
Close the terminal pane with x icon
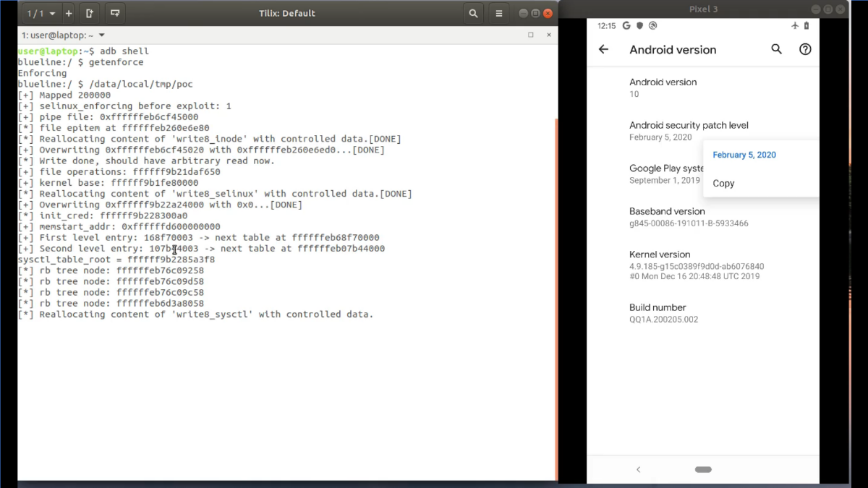(549, 35)
